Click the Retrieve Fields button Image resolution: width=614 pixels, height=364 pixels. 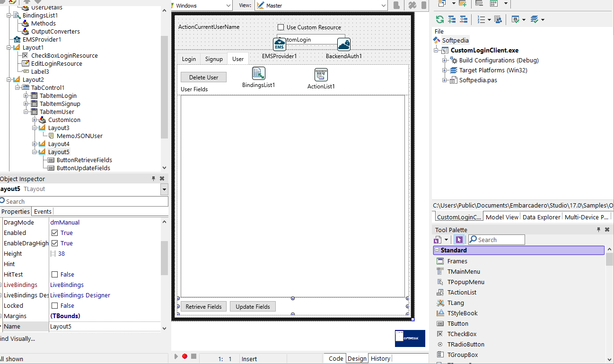pos(204,307)
